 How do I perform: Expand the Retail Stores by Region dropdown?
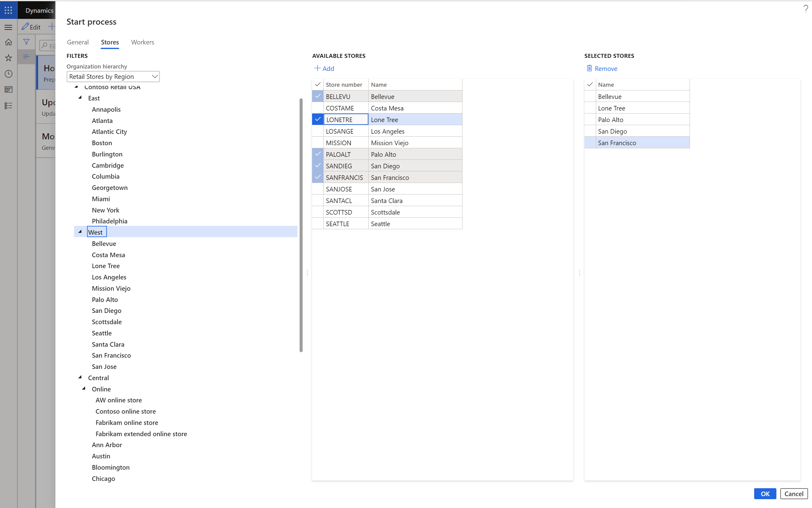155,76
